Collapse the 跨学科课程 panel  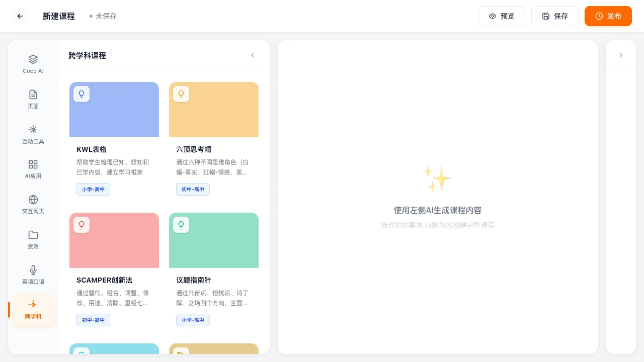tap(253, 55)
